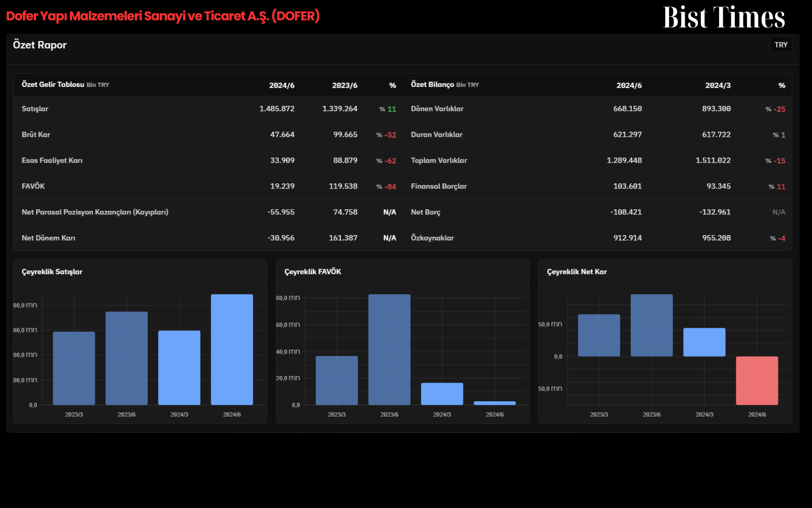Click the FAVÖK row label

(x=33, y=186)
